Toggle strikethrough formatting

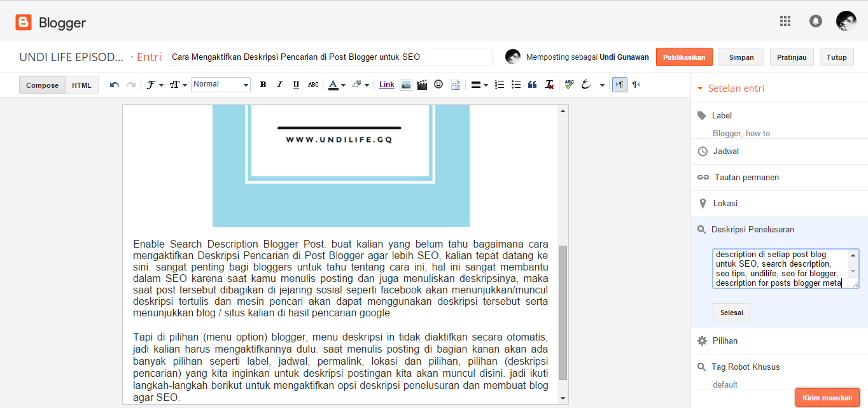313,85
